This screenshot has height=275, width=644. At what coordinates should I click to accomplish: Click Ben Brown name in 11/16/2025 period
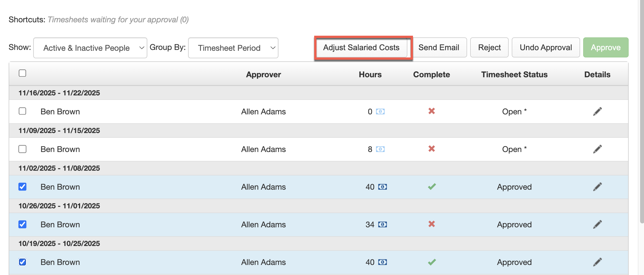[x=60, y=112]
